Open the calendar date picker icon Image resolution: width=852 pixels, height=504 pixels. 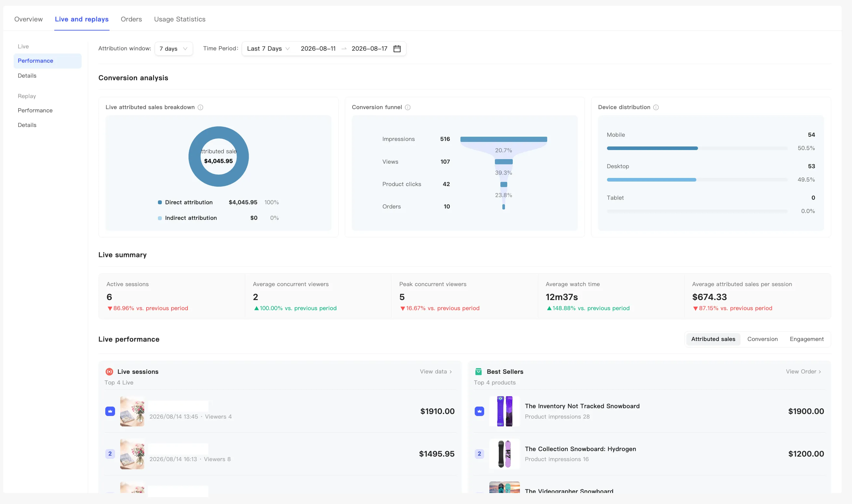(397, 49)
